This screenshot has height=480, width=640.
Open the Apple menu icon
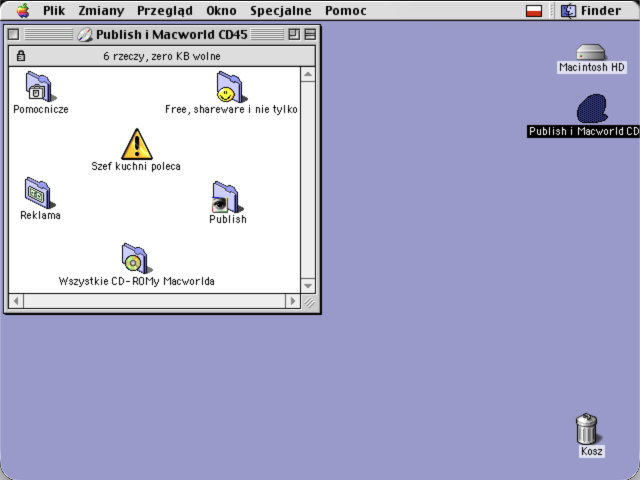tap(23, 10)
